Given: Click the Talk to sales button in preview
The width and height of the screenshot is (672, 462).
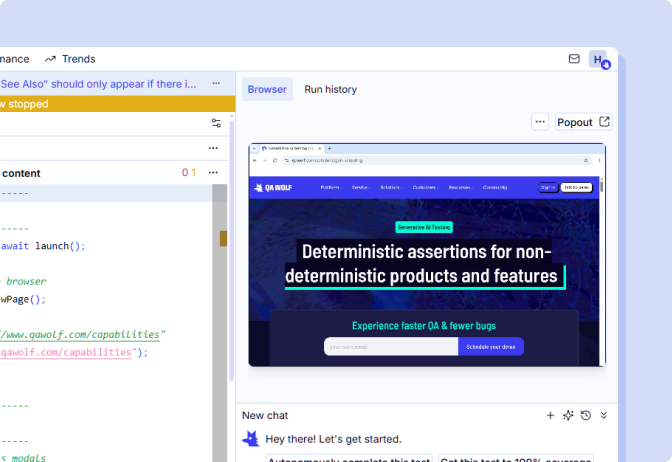Looking at the screenshot, I should coord(576,187).
